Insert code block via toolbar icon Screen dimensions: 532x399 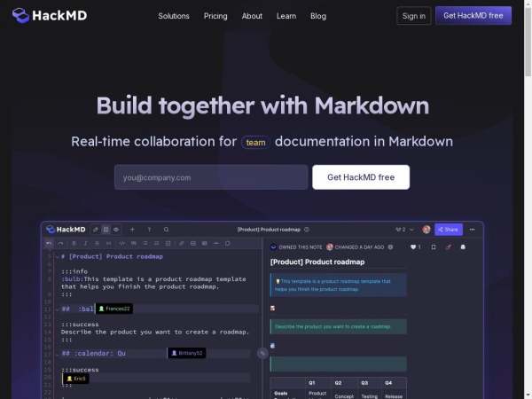coord(122,243)
